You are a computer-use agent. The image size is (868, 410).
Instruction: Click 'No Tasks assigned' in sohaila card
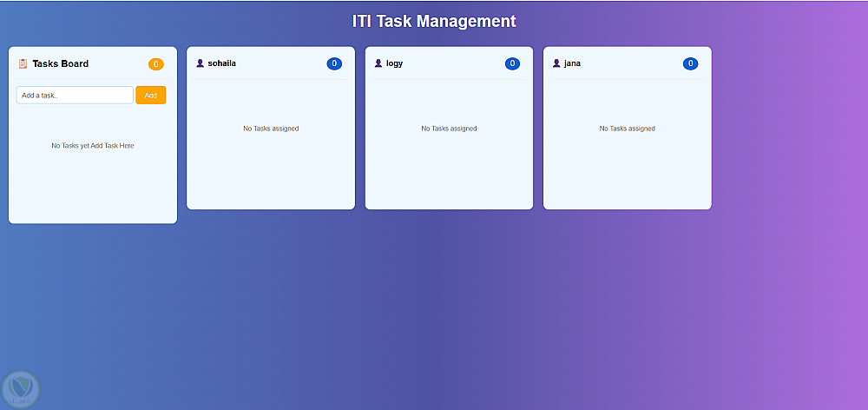(271, 129)
